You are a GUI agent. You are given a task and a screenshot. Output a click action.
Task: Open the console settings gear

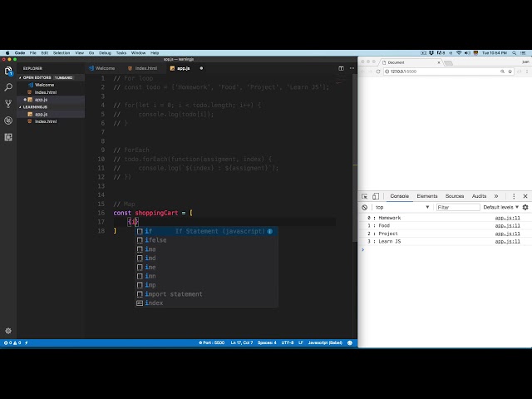click(525, 207)
